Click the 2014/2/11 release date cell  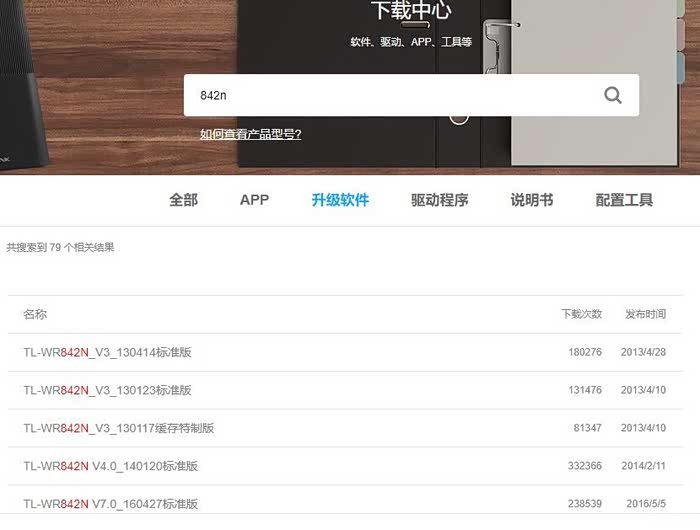(x=645, y=466)
